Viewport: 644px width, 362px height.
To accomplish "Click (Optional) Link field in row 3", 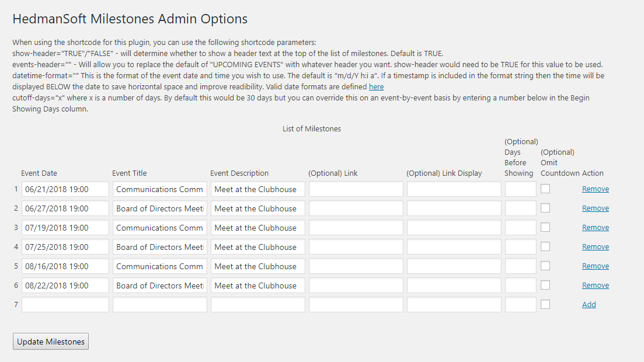I will point(356,228).
